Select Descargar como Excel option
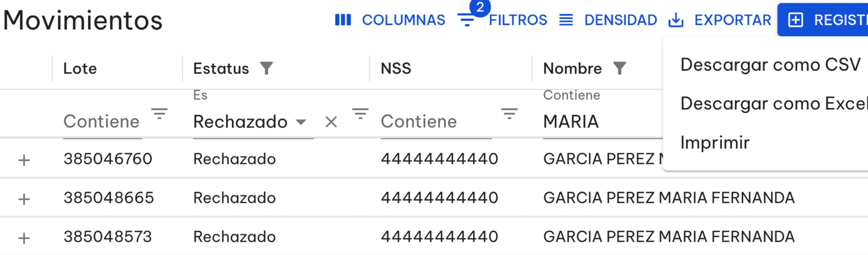Viewport: 868px width, 255px height. tap(773, 104)
